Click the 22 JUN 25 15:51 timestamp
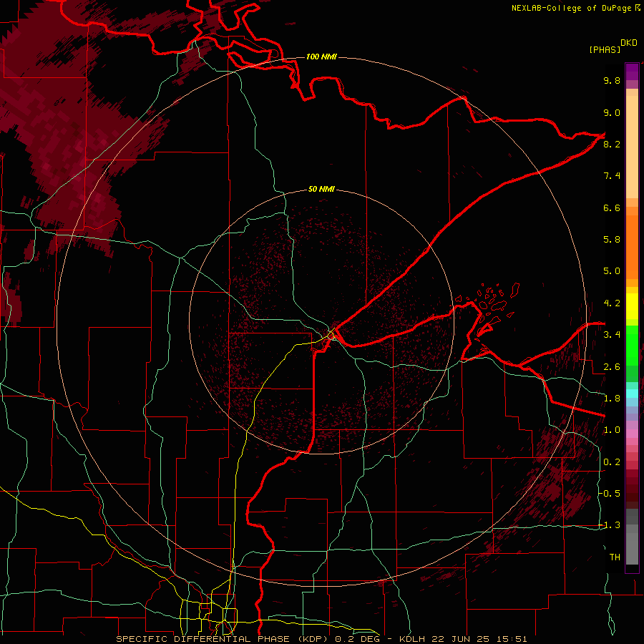644x644 pixels. pos(479,639)
